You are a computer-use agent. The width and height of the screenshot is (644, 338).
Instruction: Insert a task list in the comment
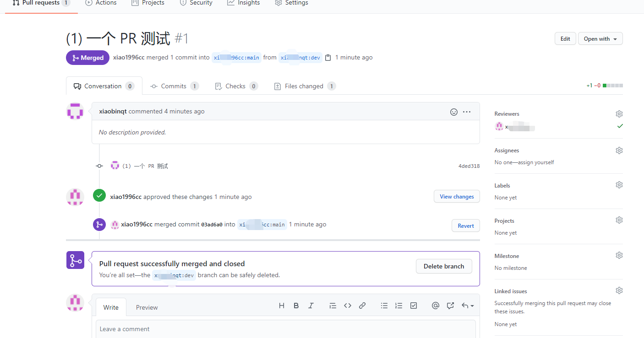414,306
